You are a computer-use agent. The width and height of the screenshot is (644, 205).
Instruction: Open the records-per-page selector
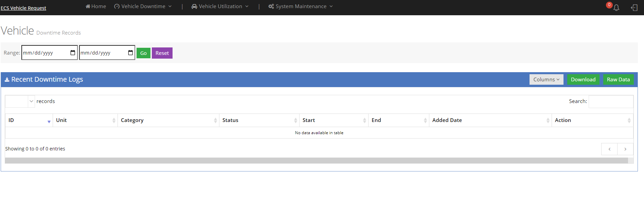click(20, 101)
